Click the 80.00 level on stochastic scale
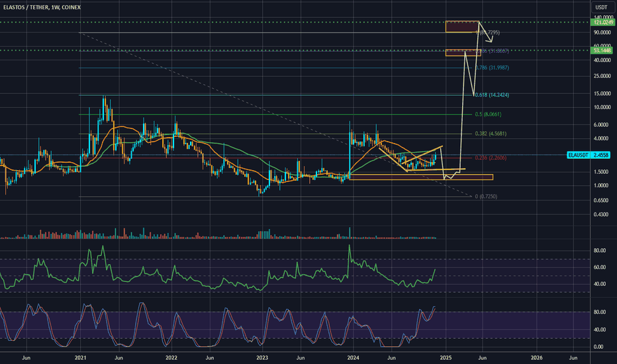The height and width of the screenshot is (364, 617). (598, 312)
